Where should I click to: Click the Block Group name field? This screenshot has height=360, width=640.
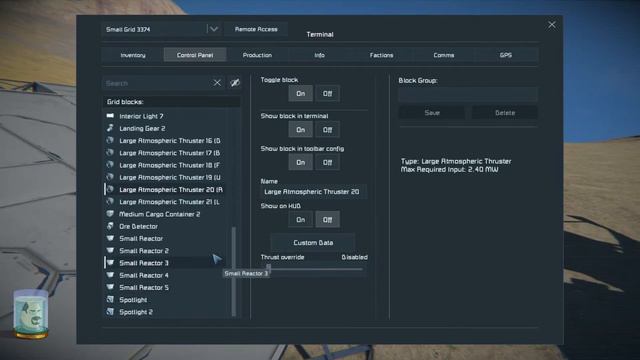[468, 94]
